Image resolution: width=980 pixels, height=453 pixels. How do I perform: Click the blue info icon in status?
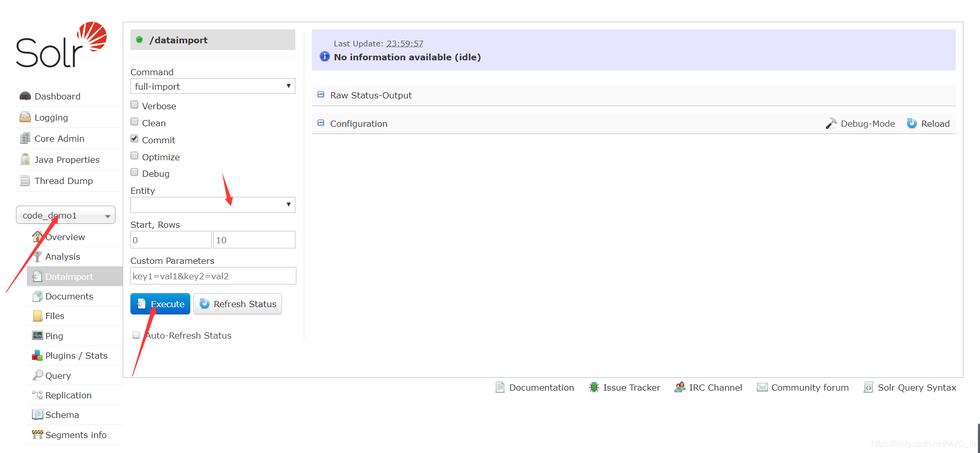tap(324, 56)
